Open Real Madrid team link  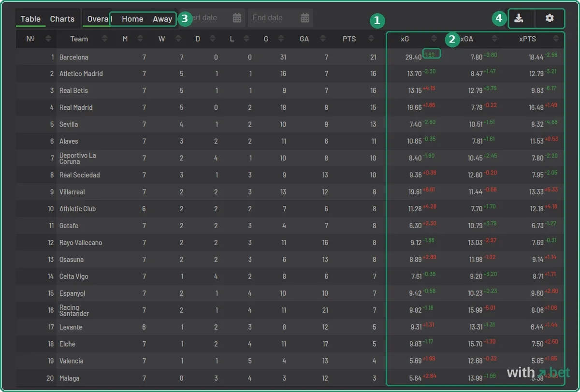pos(76,107)
